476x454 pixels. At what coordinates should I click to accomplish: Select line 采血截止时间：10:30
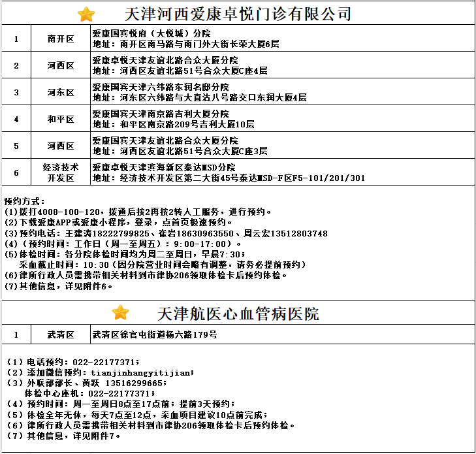coord(163,265)
